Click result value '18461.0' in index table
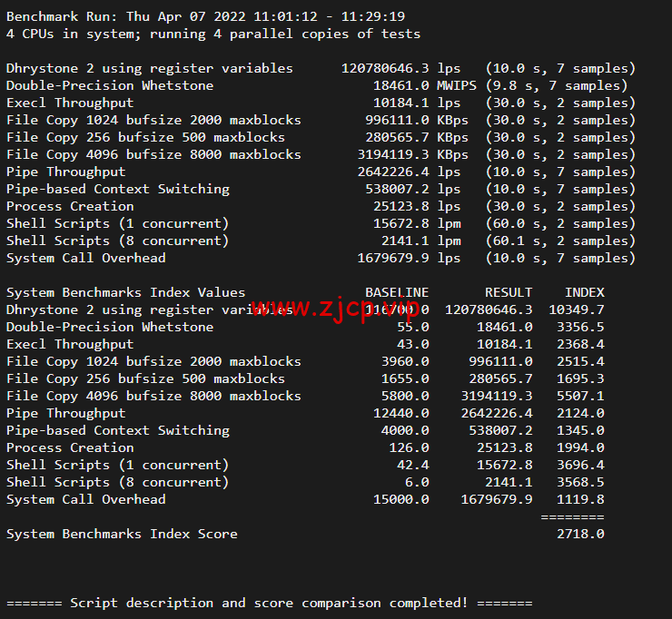This screenshot has height=619, width=672. pos(504,328)
